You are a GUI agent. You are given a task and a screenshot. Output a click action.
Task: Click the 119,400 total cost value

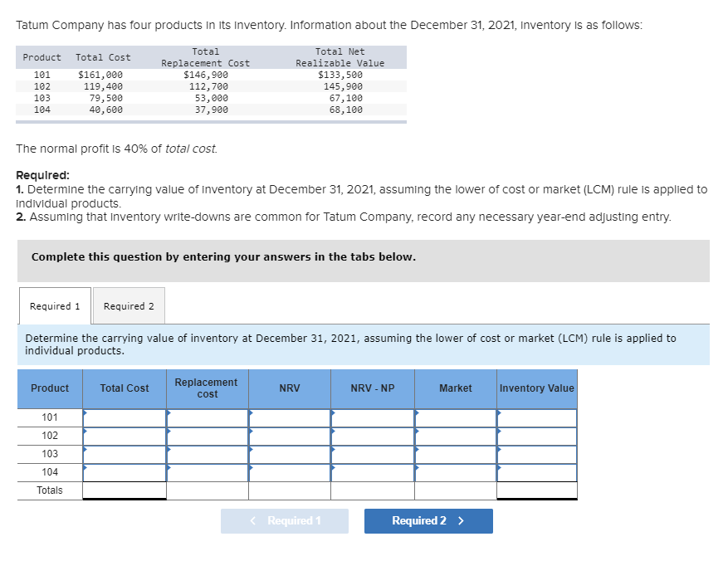click(x=103, y=86)
